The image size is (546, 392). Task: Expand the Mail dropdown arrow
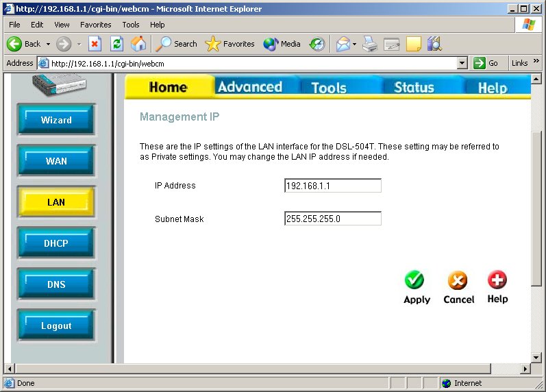tap(354, 45)
